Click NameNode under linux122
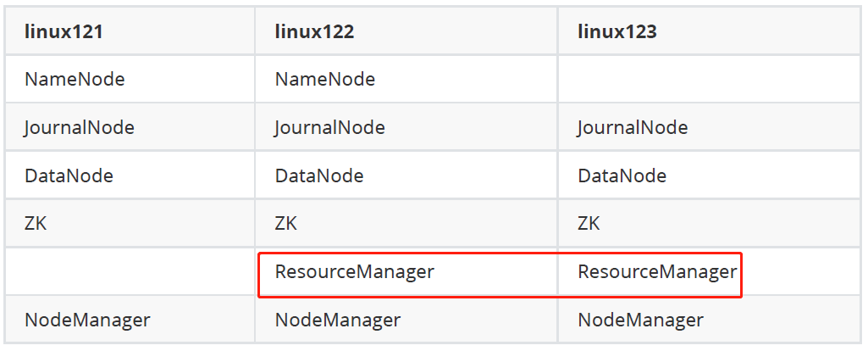 (x=325, y=80)
